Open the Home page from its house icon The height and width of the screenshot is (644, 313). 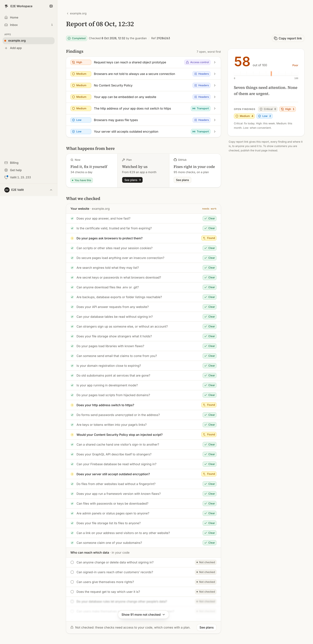pyautogui.click(x=6, y=18)
